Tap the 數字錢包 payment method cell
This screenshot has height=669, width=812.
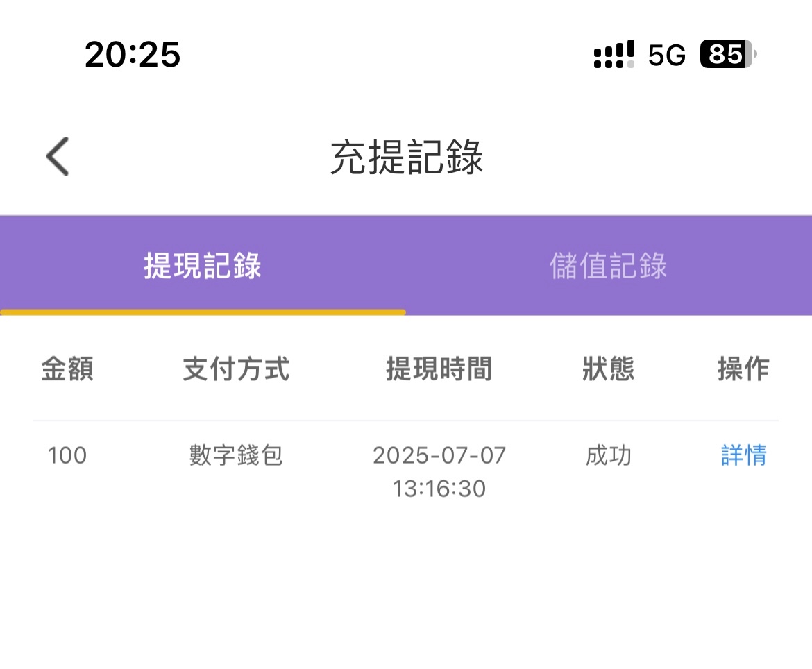pos(236,456)
